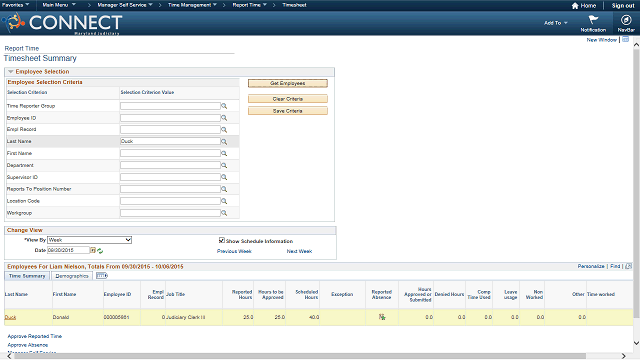Screen dimensions: 640x360
Task: Click into the Department input field
Action: click(x=170, y=165)
